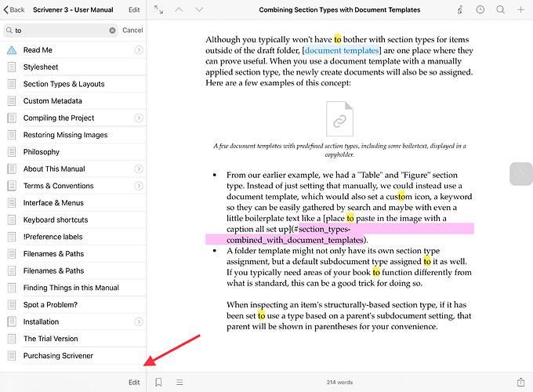
Task: Open Finding Things in this Manual
Action: click(x=71, y=288)
